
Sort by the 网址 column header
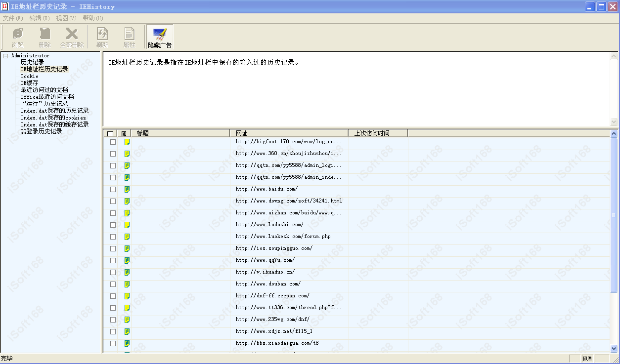pos(289,133)
